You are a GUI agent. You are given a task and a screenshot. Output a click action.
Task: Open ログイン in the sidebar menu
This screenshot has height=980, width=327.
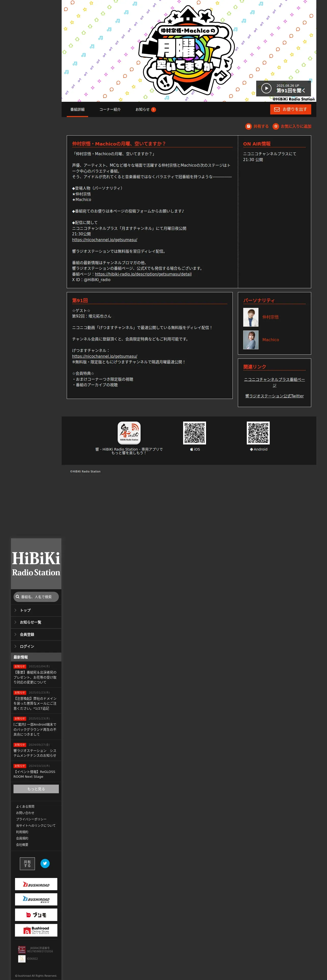36,646
